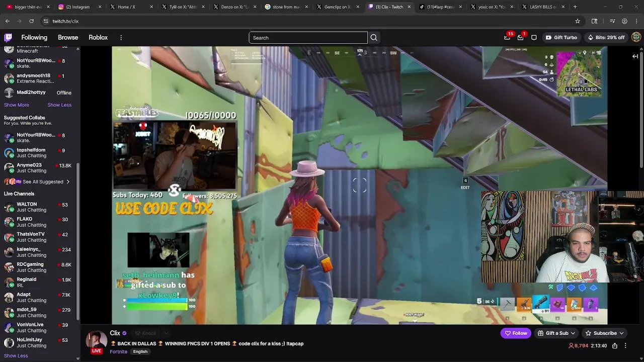Click Show Less under Live Channels

click(x=16, y=356)
